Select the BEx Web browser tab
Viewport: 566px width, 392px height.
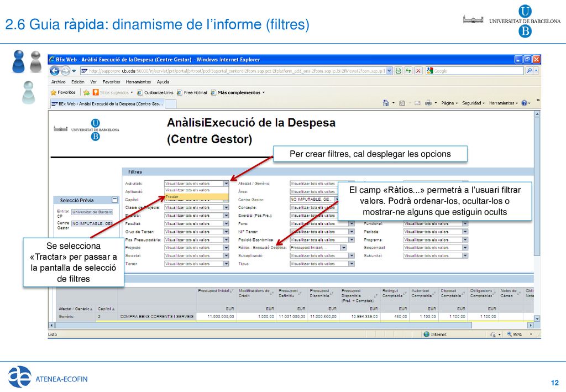tap(108, 104)
